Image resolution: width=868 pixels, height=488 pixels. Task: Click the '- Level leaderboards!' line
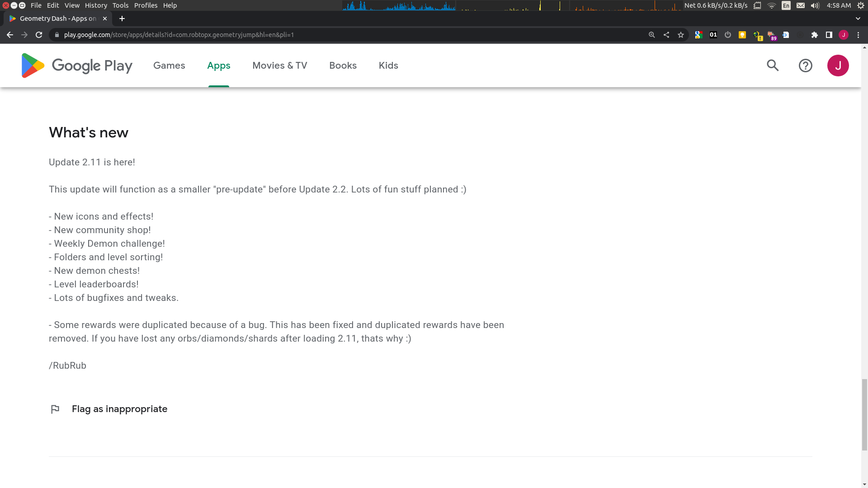pyautogui.click(x=94, y=284)
